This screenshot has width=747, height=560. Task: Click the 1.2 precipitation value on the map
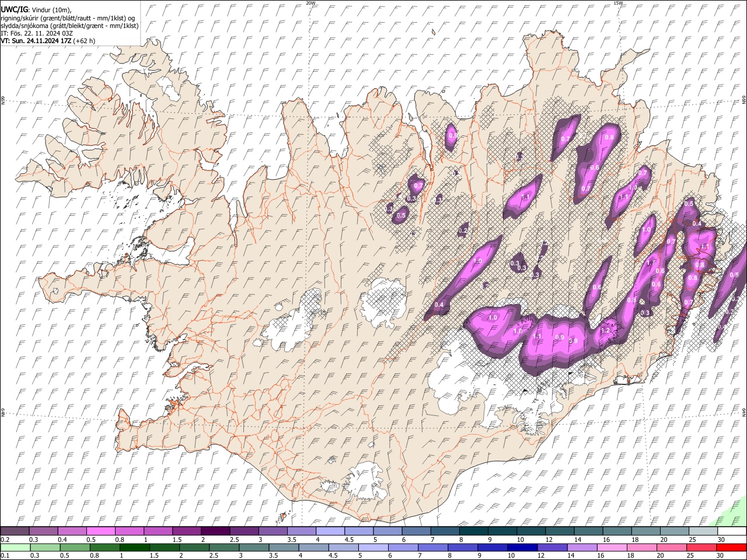tap(605, 331)
